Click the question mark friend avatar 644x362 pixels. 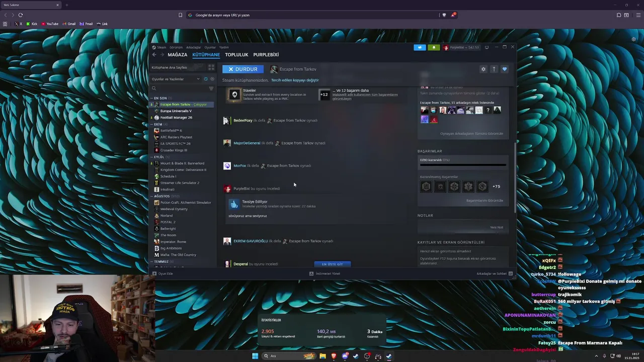(488, 110)
